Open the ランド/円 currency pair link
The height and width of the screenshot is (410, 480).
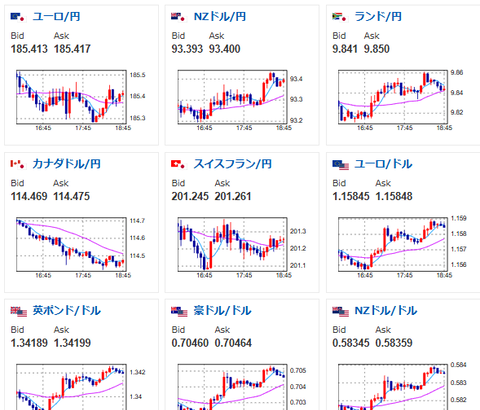click(378, 16)
